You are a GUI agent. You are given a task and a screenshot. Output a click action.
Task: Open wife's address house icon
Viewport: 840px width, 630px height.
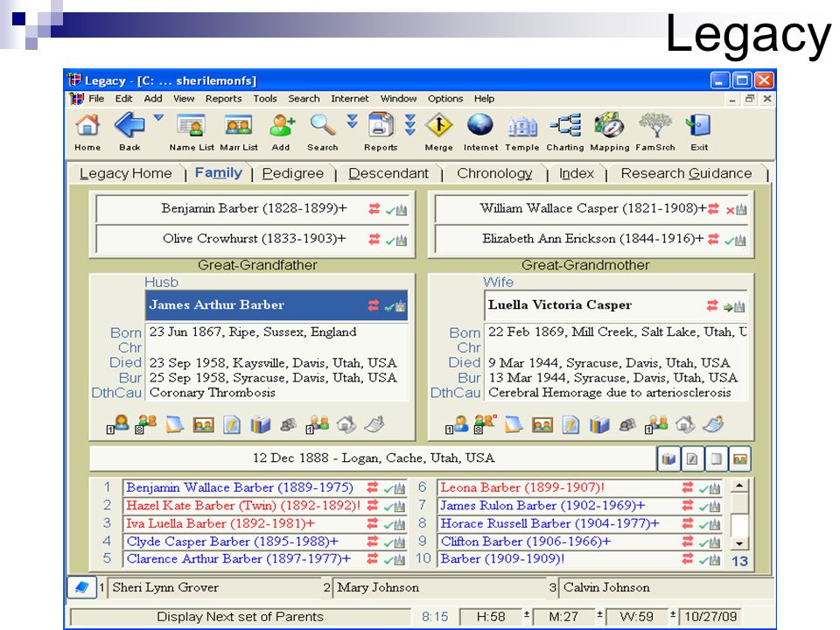684,425
